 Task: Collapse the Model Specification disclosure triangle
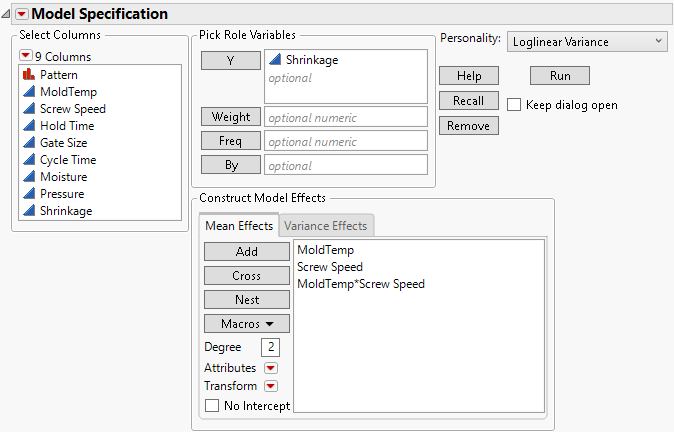click(x=7, y=14)
